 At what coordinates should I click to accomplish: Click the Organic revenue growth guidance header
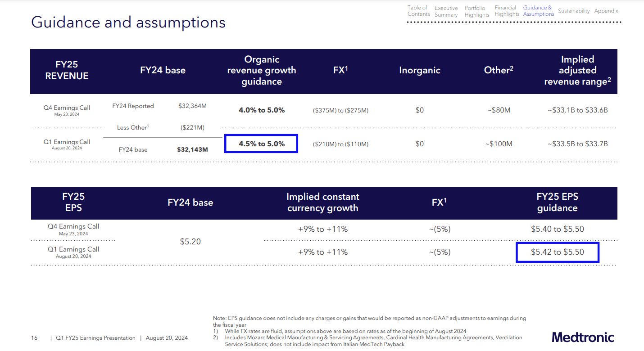tap(261, 71)
